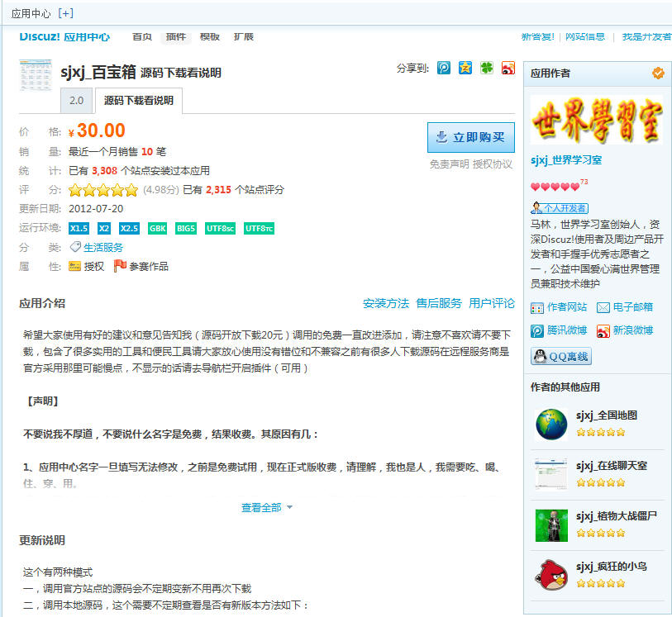Viewport: 672px width, 617px height.
Task: Click the UTF8tc encoding tag
Action: click(x=259, y=228)
